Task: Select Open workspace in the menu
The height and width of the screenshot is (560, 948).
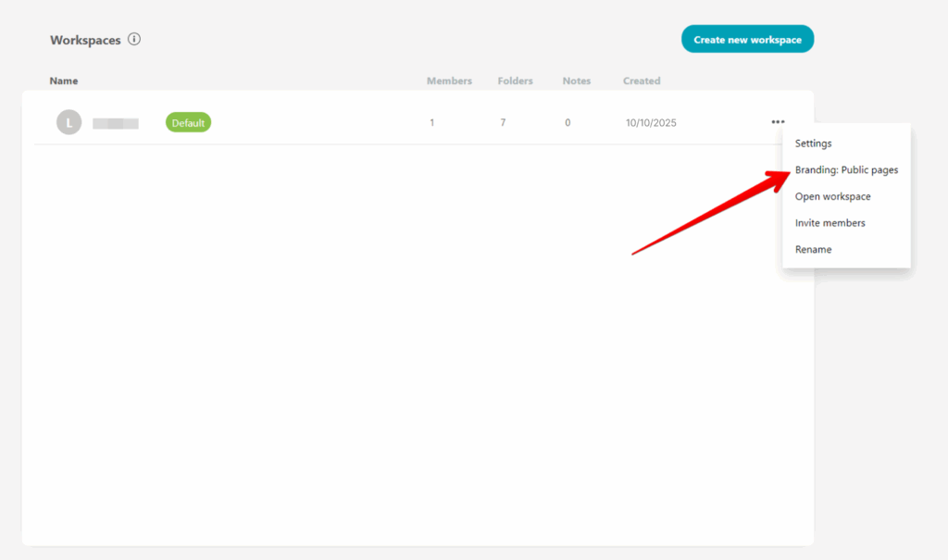Action: point(832,196)
